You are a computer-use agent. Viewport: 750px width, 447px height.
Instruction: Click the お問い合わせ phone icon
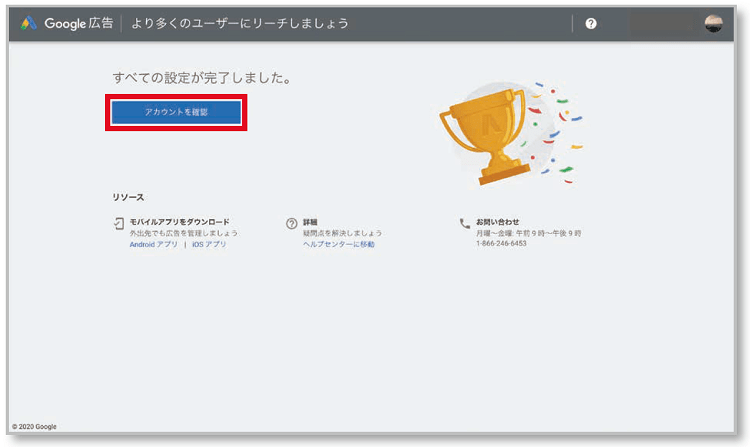[464, 223]
